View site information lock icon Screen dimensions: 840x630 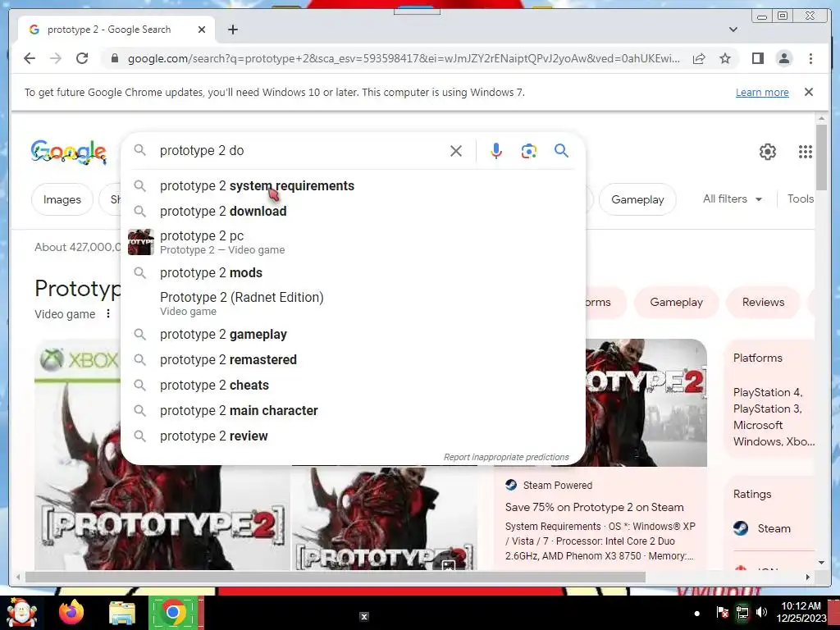pyautogui.click(x=114, y=58)
